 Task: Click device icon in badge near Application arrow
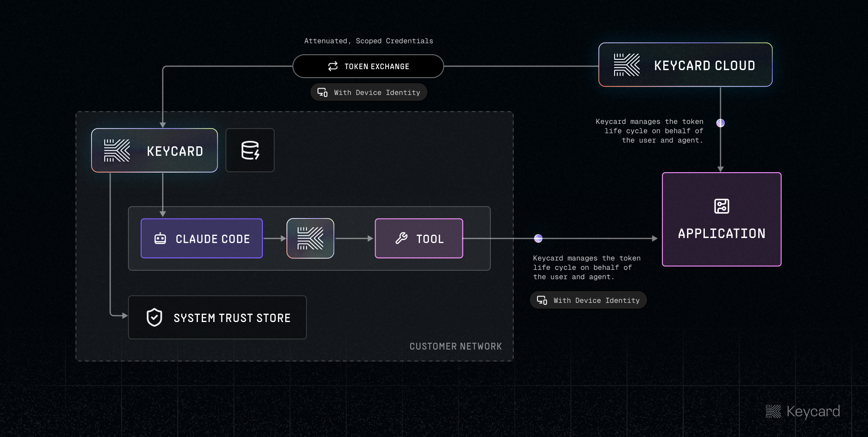point(542,300)
